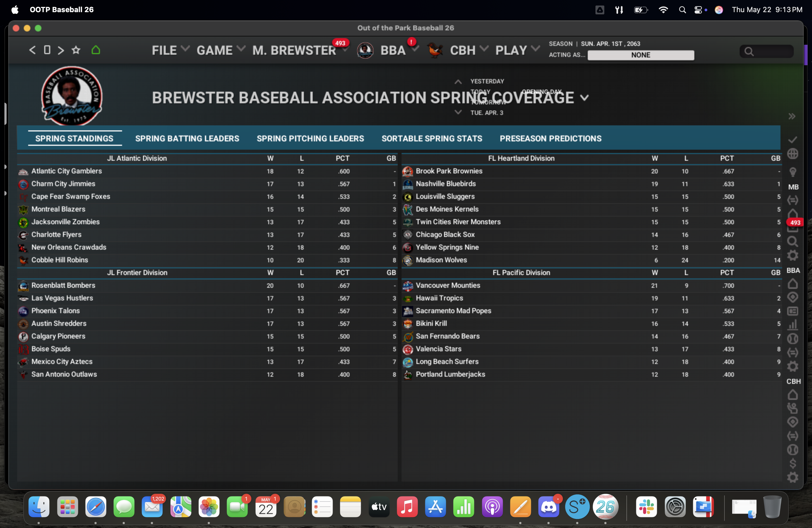Click the BBA section baseball icon

[793, 339]
